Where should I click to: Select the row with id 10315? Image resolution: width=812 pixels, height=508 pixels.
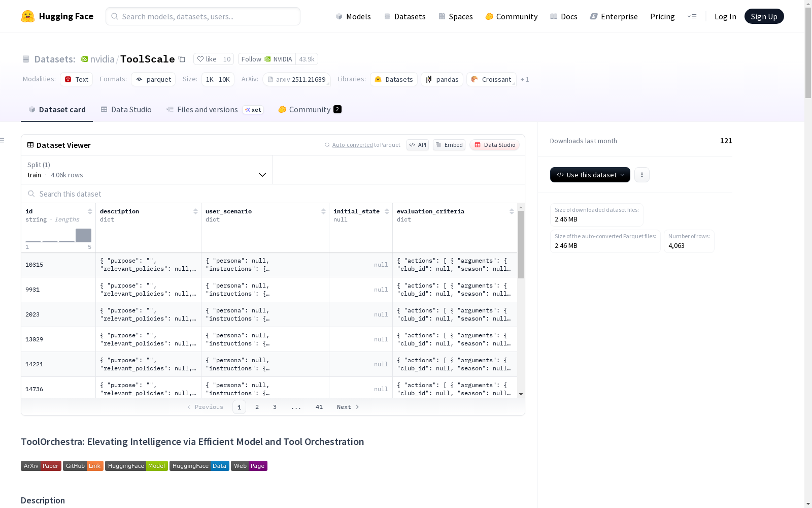[269, 265]
